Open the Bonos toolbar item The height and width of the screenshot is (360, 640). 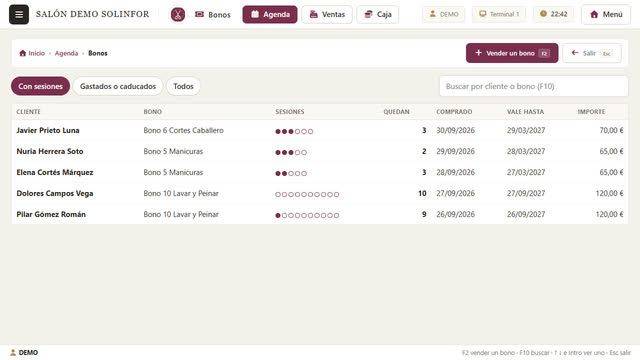[x=213, y=15]
